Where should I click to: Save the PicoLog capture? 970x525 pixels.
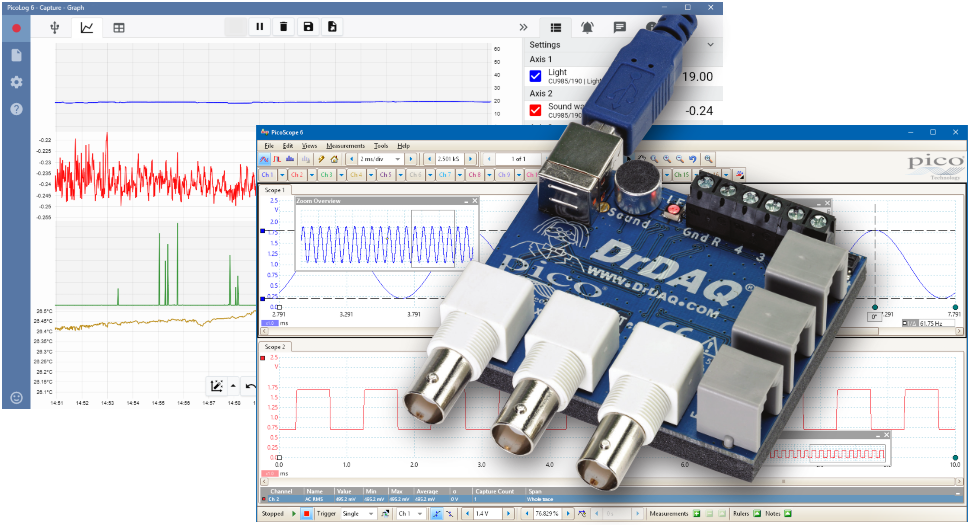pyautogui.click(x=308, y=27)
